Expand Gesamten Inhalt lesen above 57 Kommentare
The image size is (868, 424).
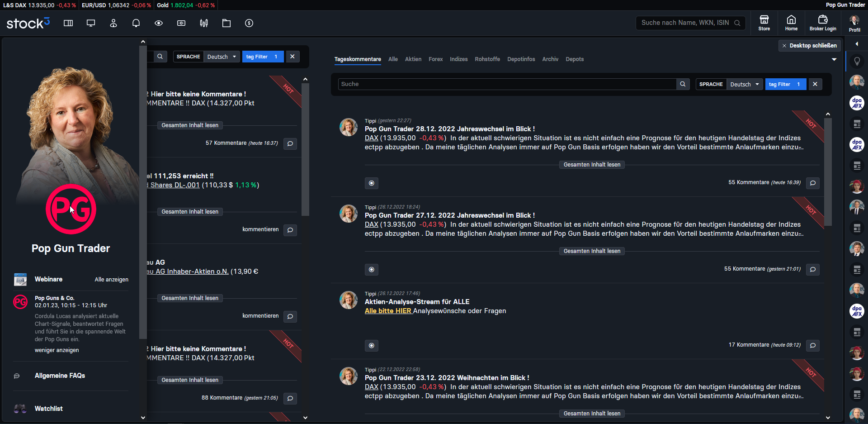click(190, 125)
